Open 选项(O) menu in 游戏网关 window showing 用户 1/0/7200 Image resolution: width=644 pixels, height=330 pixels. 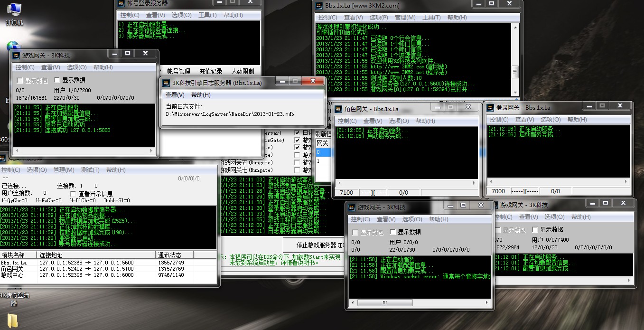click(76, 67)
